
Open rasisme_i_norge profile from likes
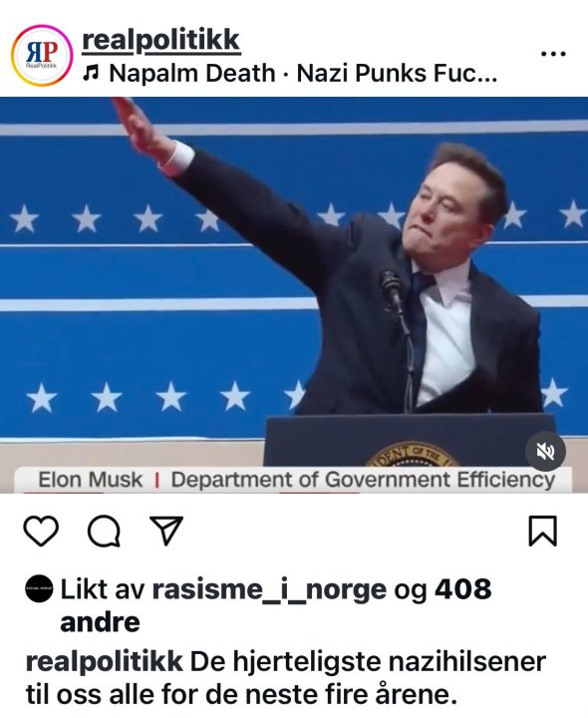[x=269, y=589]
